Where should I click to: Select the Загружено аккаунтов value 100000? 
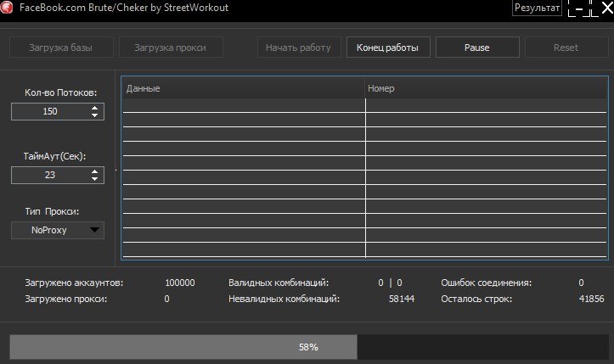tap(180, 283)
